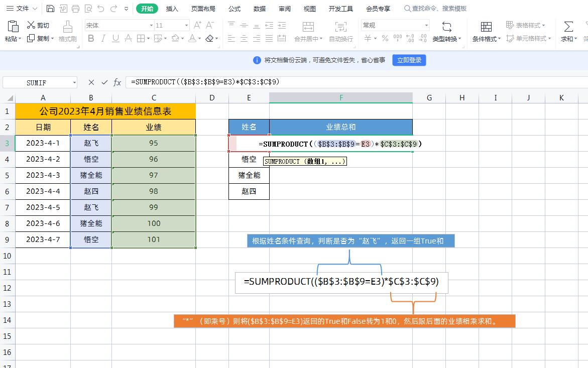This screenshot has height=368, width=588.
Task: Switch to the Insert (插入) tab
Action: point(172,9)
